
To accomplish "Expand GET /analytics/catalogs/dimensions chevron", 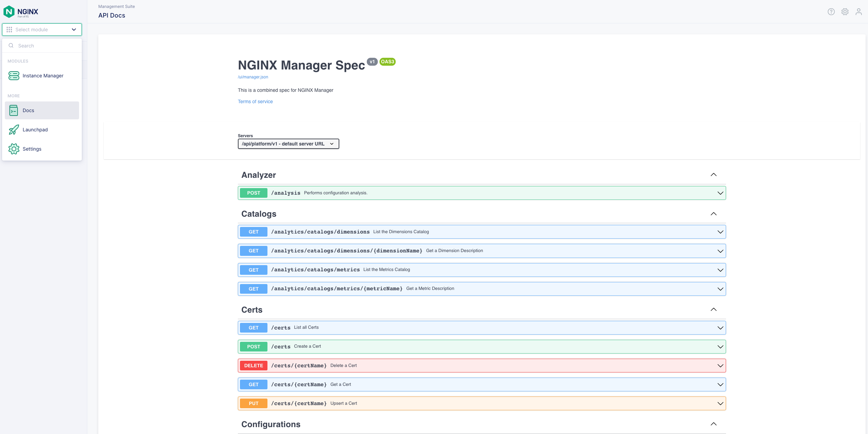I will click(x=720, y=232).
